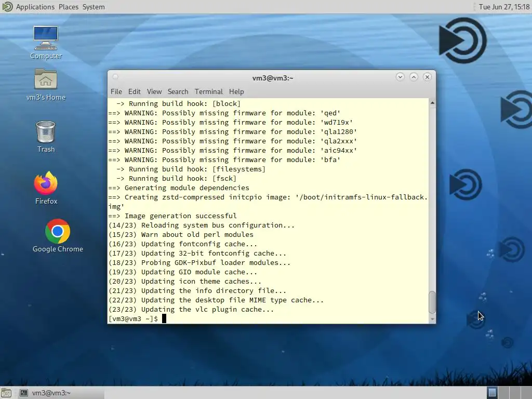The width and height of the screenshot is (532, 399).
Task: Click the warning line for module 'wd719x'
Action: click(230, 122)
